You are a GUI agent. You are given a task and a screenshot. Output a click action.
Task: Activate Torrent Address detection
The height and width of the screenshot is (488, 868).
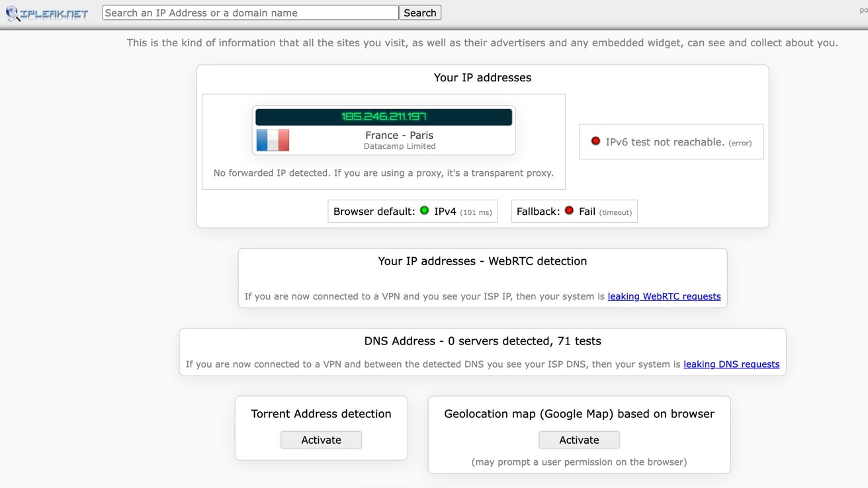322,440
